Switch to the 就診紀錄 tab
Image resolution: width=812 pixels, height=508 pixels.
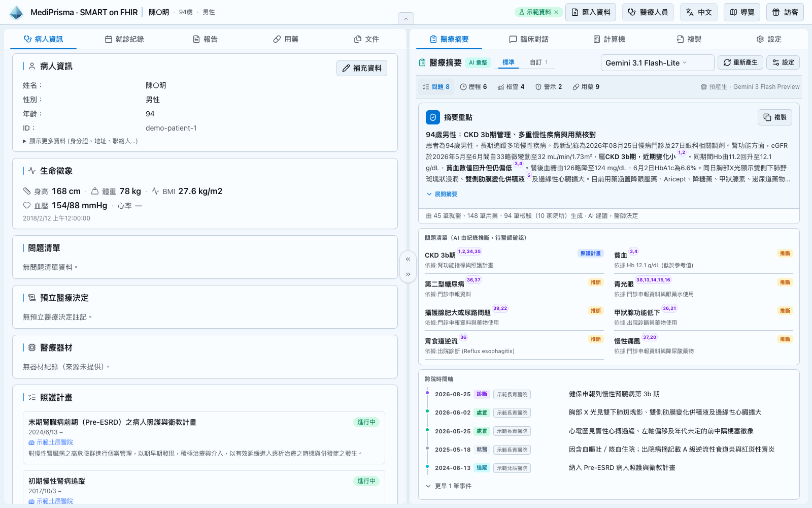coord(124,39)
